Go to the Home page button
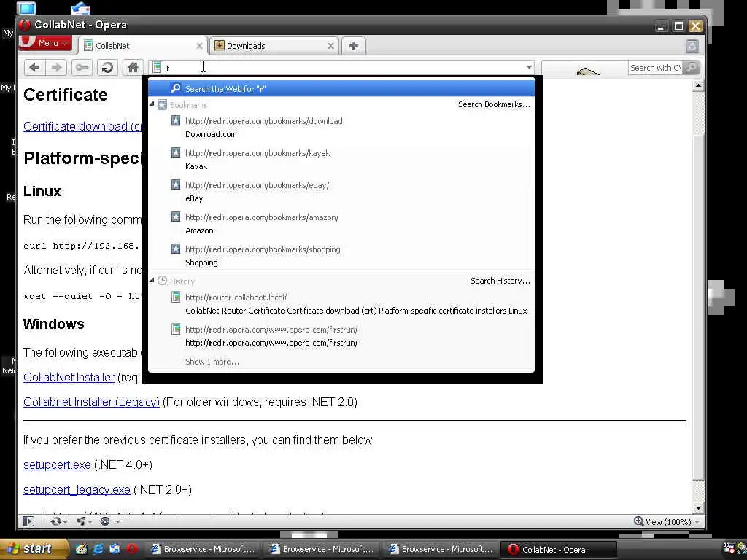The width and height of the screenshot is (747, 560). pyautogui.click(x=133, y=68)
